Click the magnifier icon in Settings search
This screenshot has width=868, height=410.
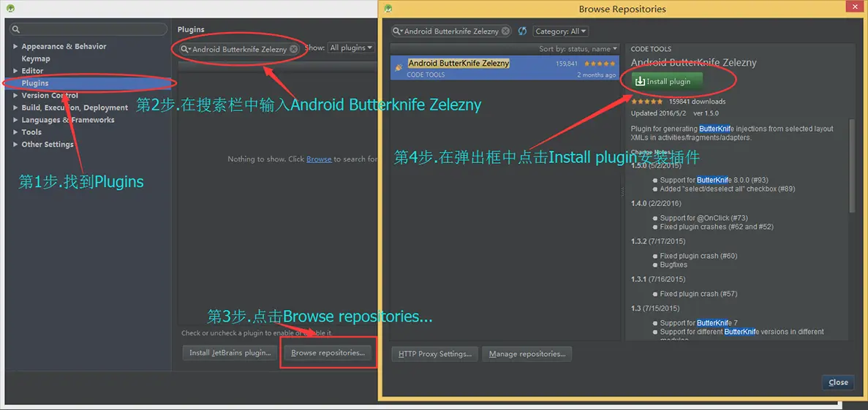[x=16, y=29]
